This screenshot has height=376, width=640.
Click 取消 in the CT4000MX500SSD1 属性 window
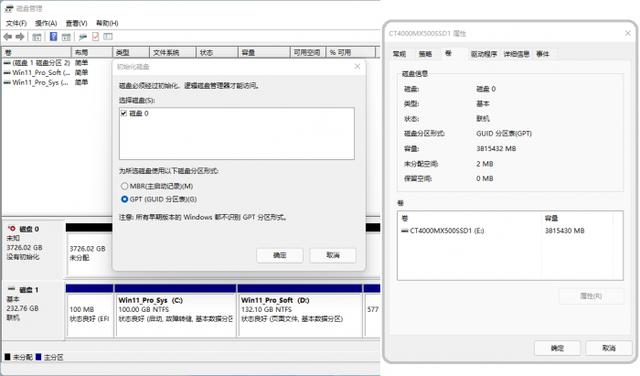point(609,348)
